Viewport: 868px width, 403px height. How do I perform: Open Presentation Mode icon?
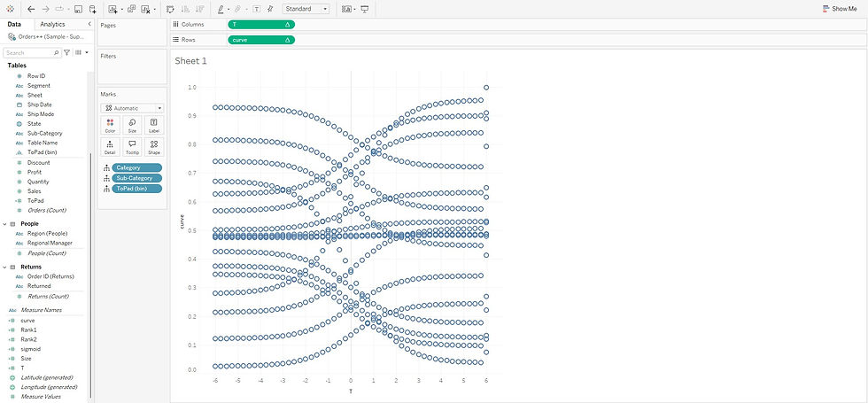point(364,9)
